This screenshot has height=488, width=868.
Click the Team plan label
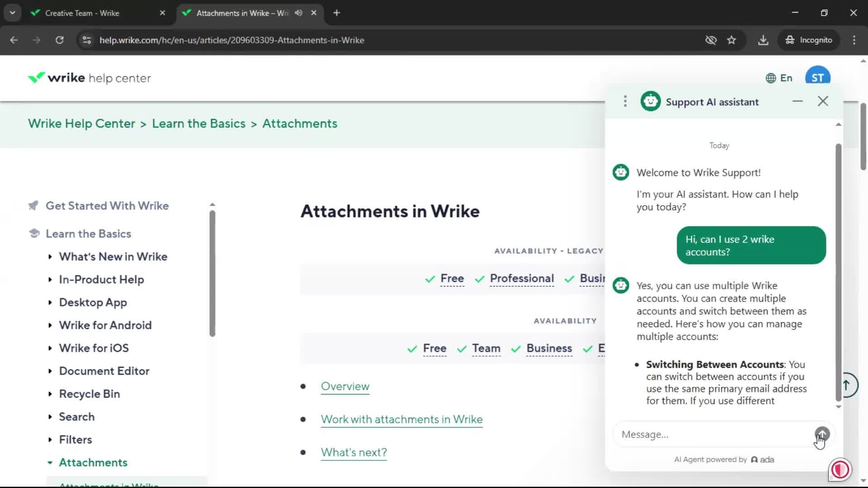(486, 349)
